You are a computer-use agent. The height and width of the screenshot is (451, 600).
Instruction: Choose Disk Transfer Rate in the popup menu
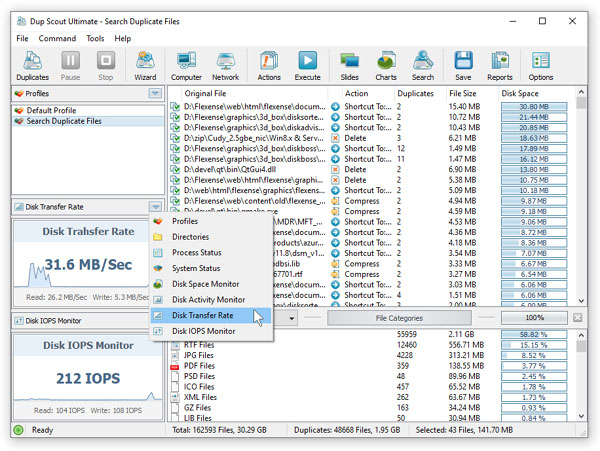(211, 315)
